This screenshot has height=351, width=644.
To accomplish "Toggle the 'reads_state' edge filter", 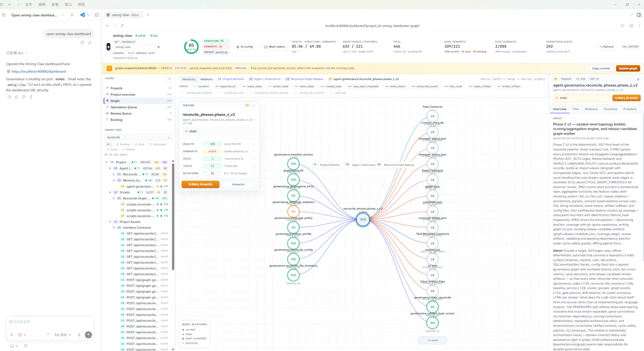I will (x=252, y=87).
